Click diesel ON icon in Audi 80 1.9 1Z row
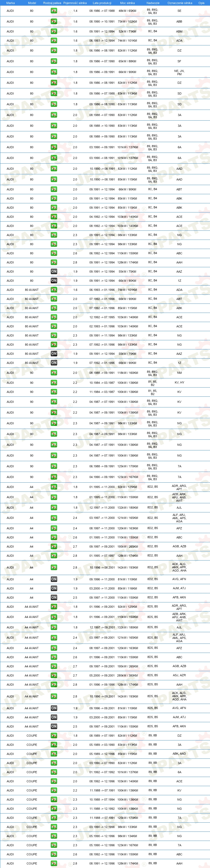210x868 pixels. [54, 280]
